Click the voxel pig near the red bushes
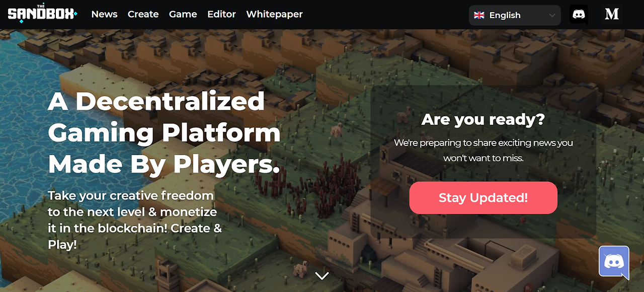Screen dimensions: 644x292 (337, 130)
